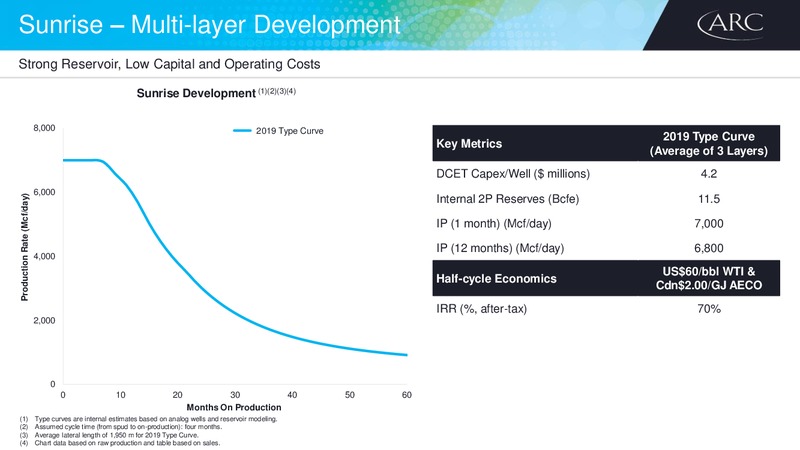Click the ARC logo
The height and width of the screenshot is (450, 800).
(731, 25)
